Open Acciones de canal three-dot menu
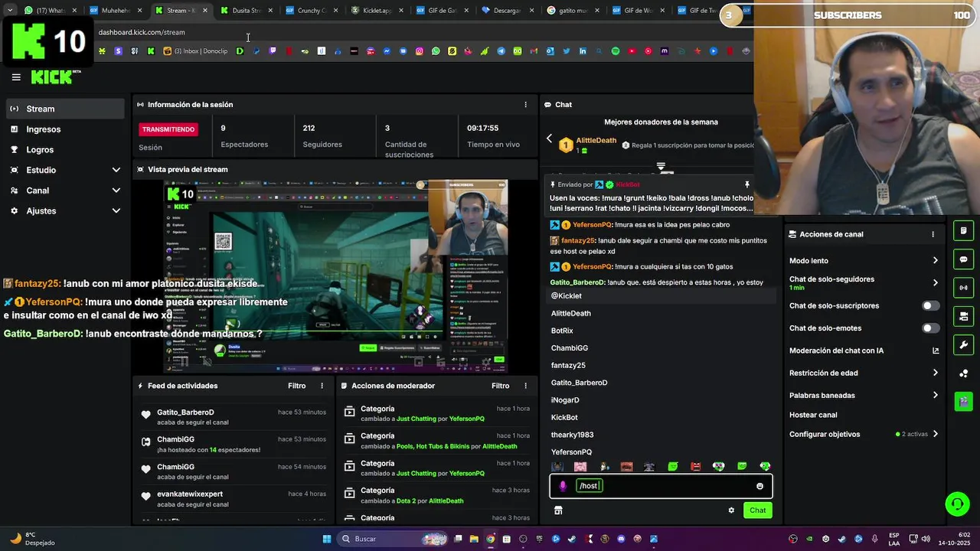Screen dimensions: 980x551 (x=933, y=234)
